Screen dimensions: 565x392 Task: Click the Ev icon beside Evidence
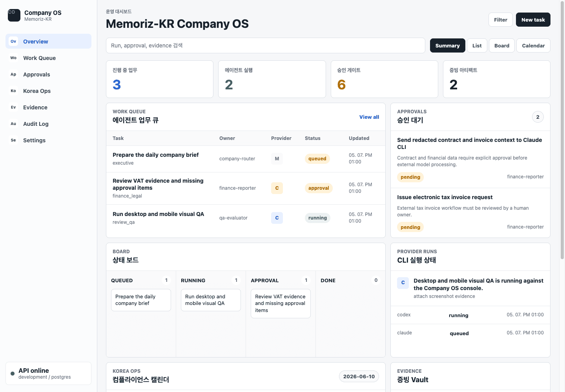[x=13, y=107]
